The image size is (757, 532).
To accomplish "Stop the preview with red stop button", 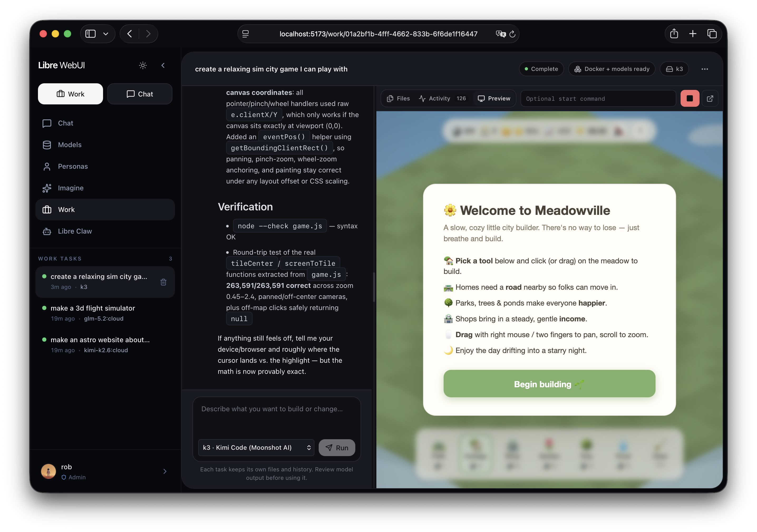I will (x=690, y=98).
